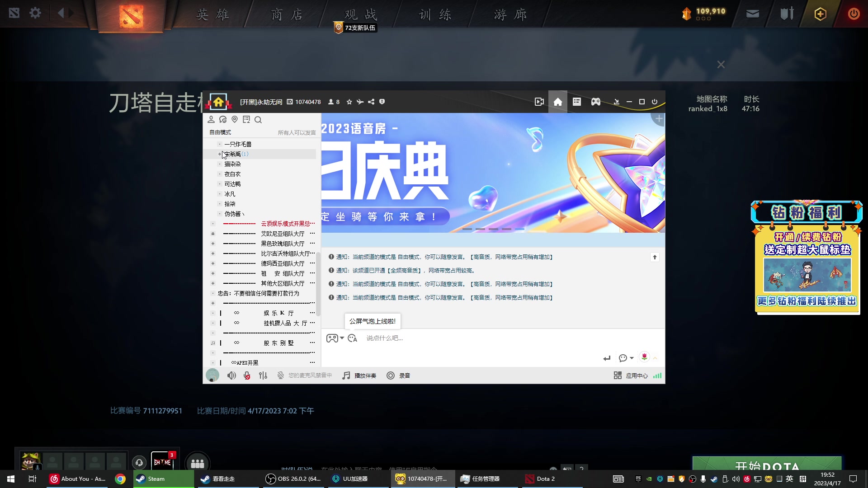Open the controller emoji dropdown beside chat input
The width and height of the screenshot is (868, 488).
click(x=335, y=338)
